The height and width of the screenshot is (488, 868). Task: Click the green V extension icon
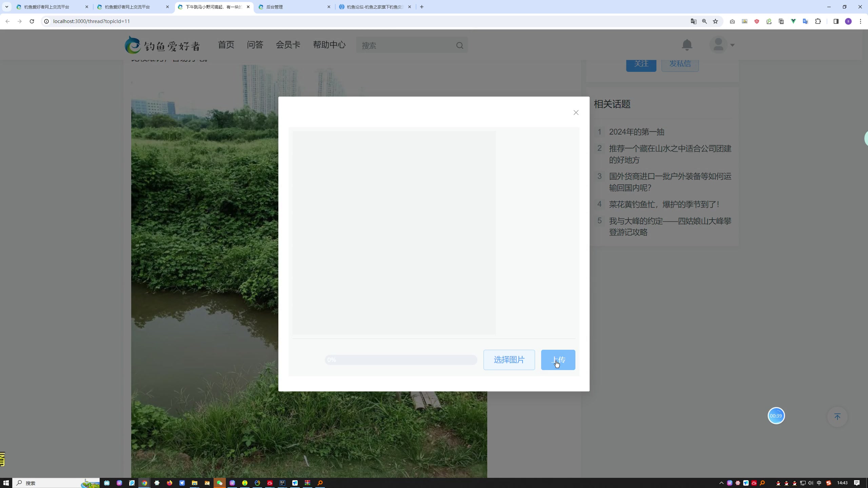[793, 21]
